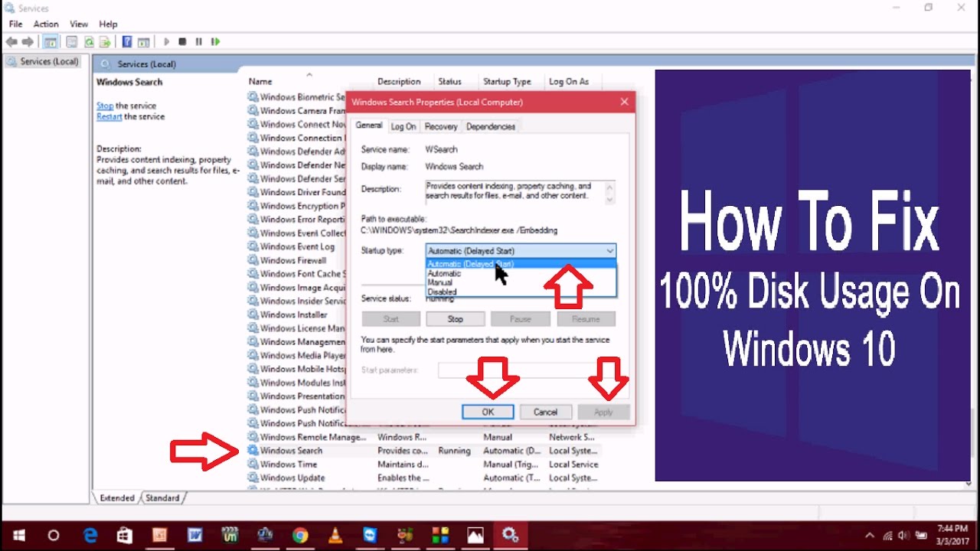The height and width of the screenshot is (551, 980).
Task: Click the Stop button in dialog
Action: [455, 319]
